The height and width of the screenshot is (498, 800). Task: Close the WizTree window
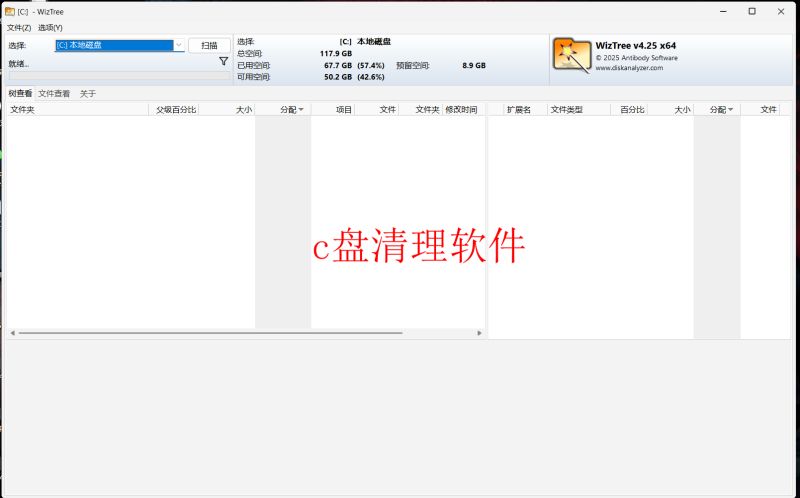click(781, 11)
